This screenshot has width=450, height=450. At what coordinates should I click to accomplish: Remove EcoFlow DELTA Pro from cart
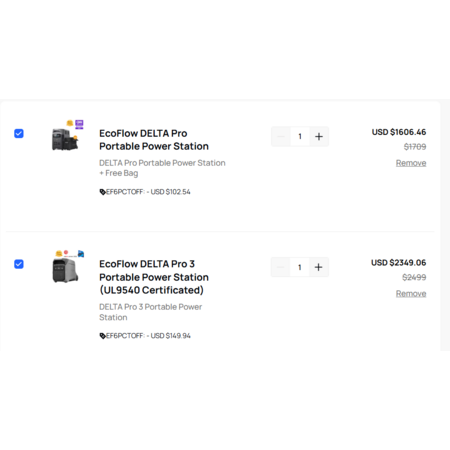(x=411, y=163)
